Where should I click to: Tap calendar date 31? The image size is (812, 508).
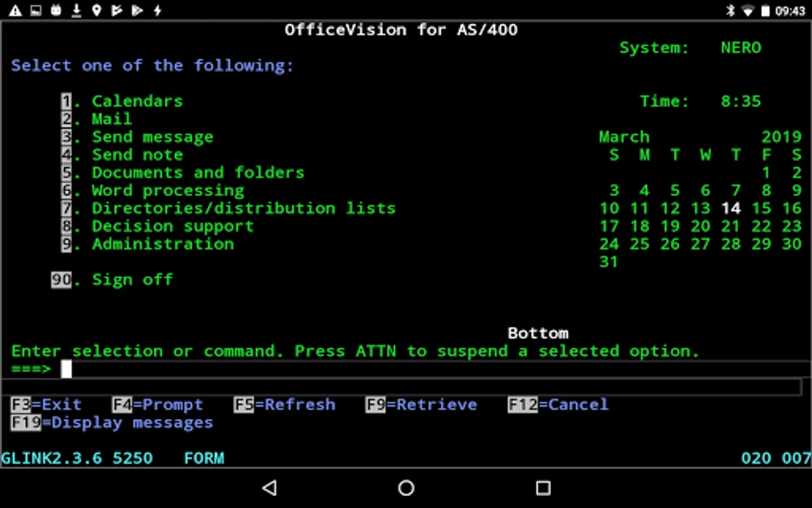(609, 262)
